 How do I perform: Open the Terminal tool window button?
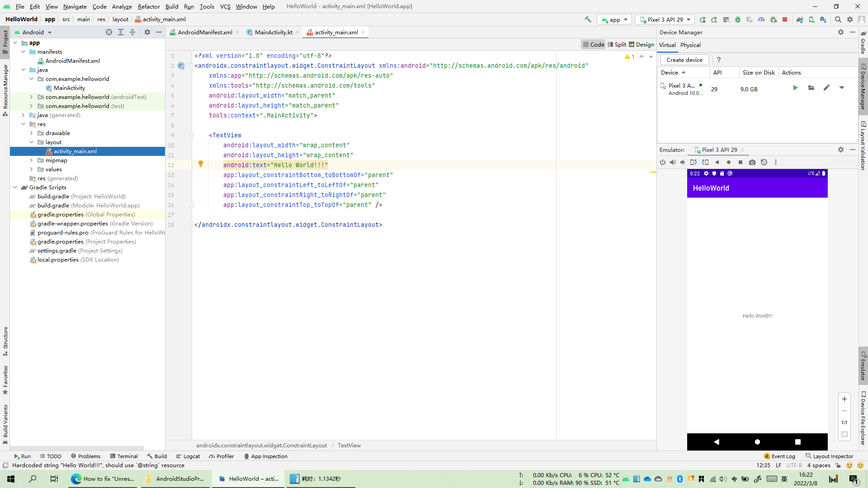[124, 456]
